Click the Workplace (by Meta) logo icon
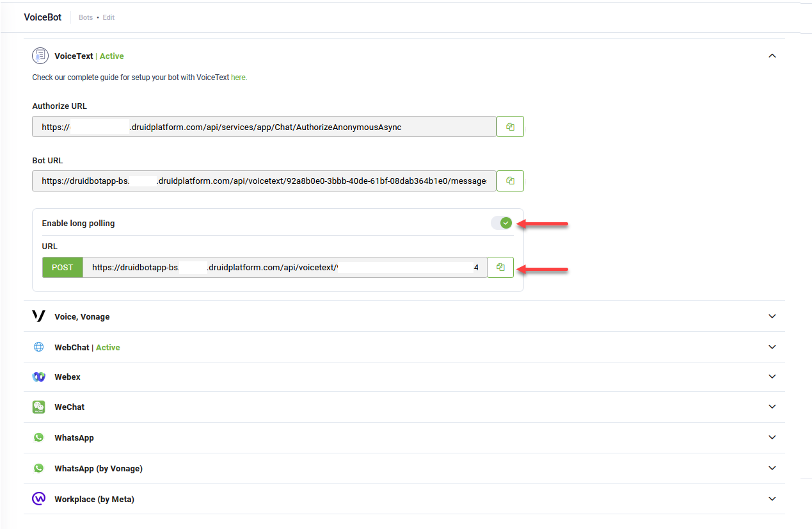The width and height of the screenshot is (812, 529). point(39,499)
